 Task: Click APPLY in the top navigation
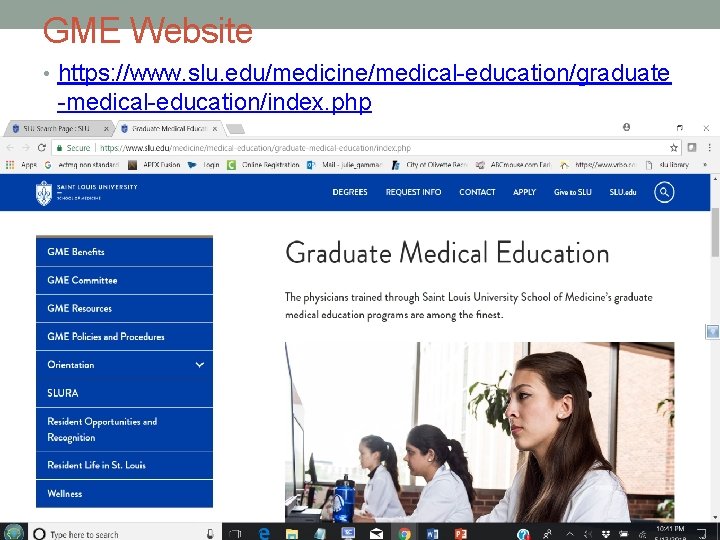524,192
